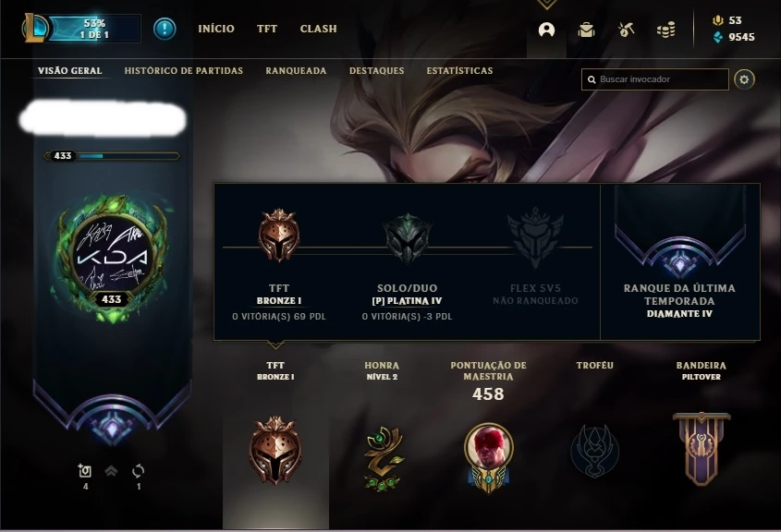Image resolution: width=781 pixels, height=532 pixels.
Task: Open the profile icon in top bar
Action: 546,30
